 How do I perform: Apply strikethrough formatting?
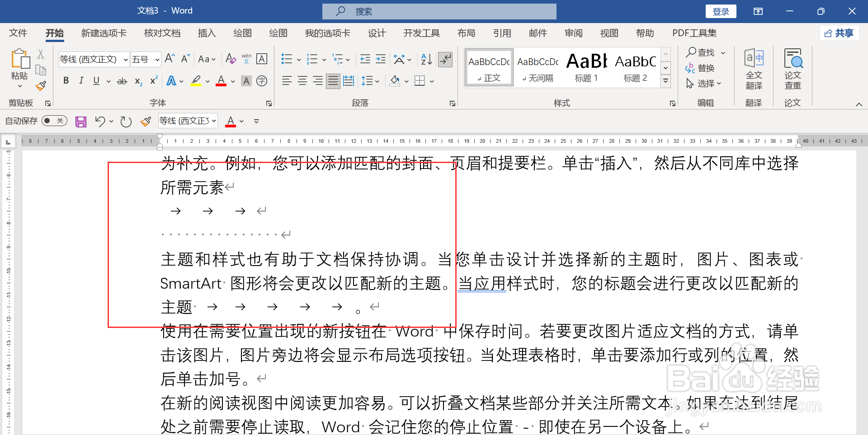[x=122, y=81]
